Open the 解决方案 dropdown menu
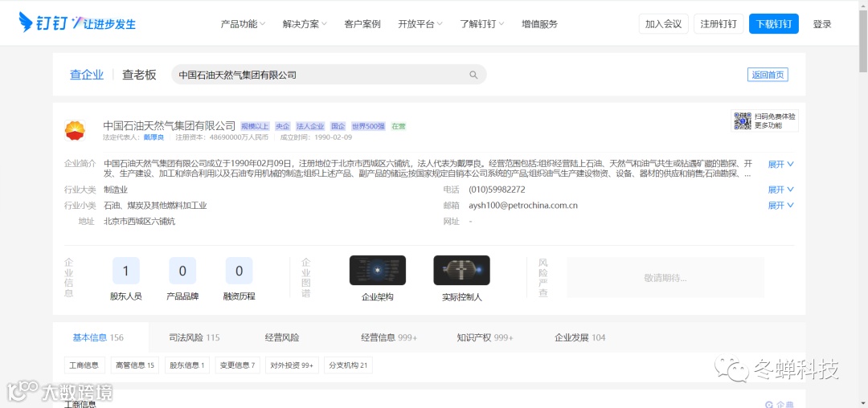The width and height of the screenshot is (868, 408). pyautogui.click(x=305, y=24)
